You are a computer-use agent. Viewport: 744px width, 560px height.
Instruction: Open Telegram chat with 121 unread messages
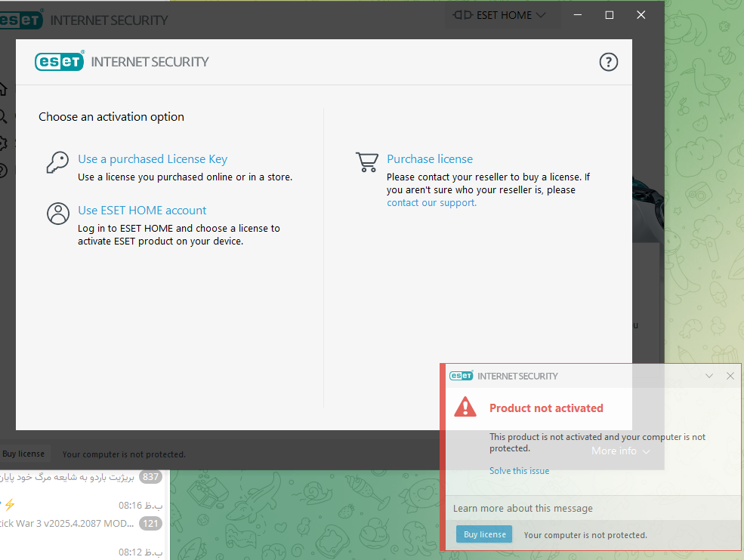76,523
